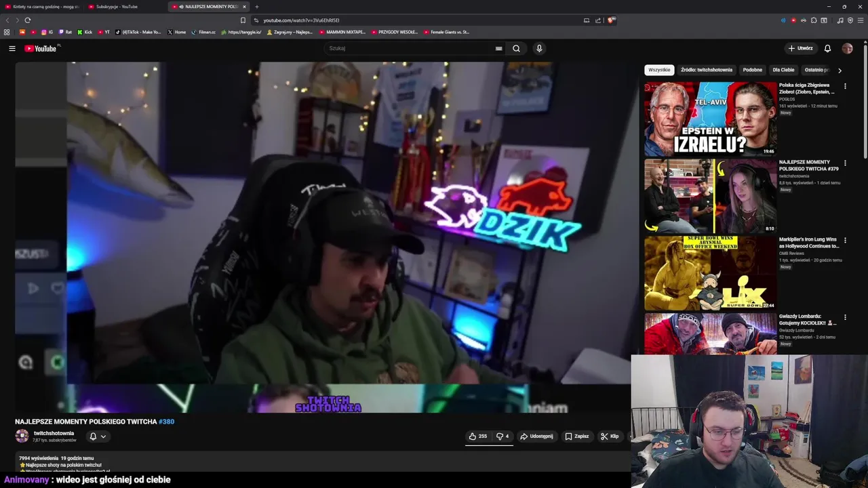The width and height of the screenshot is (868, 488).
Task: Open the #380 hashtag link in title
Action: click(166, 422)
